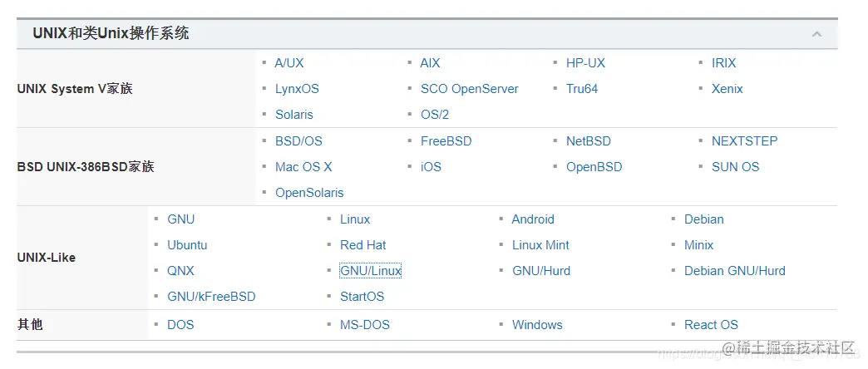Open the BSD/OS link

click(x=298, y=141)
